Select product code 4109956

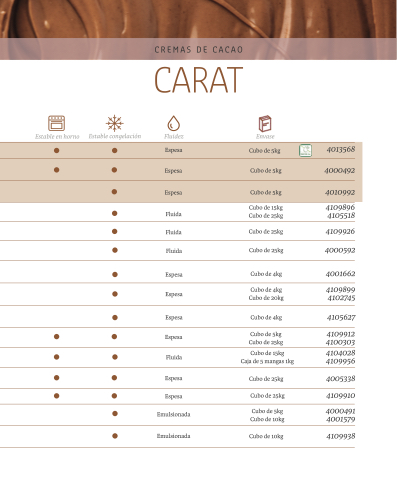340,361
